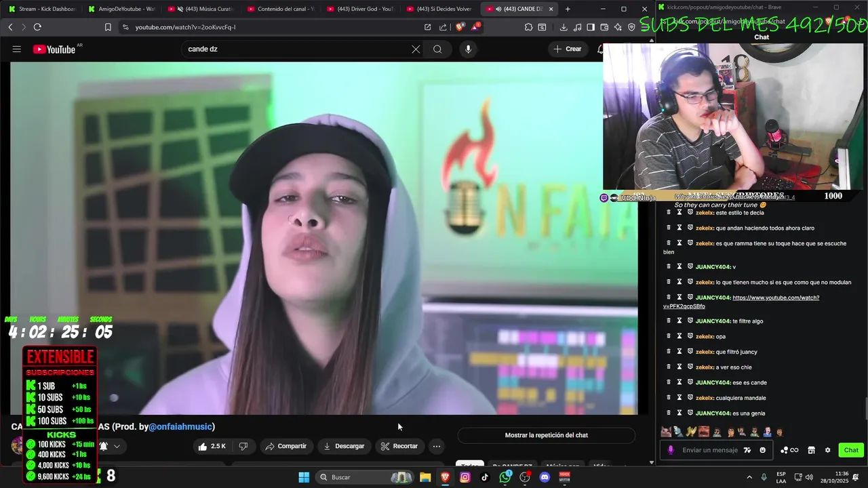Open a new browser tab
This screenshot has width=868, height=488.
pos(568,9)
